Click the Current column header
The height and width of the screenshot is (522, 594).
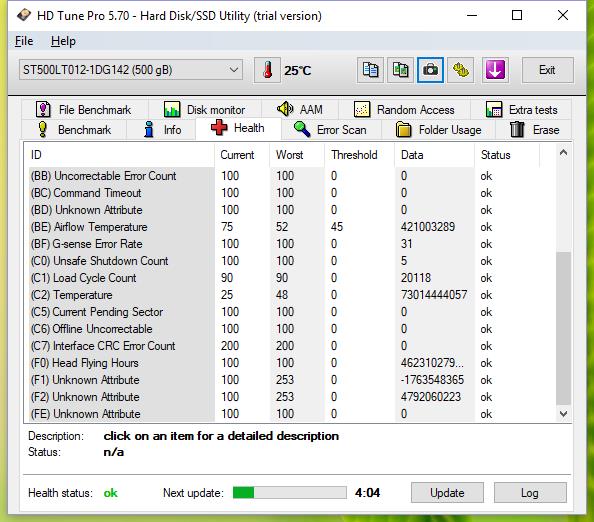click(x=242, y=155)
